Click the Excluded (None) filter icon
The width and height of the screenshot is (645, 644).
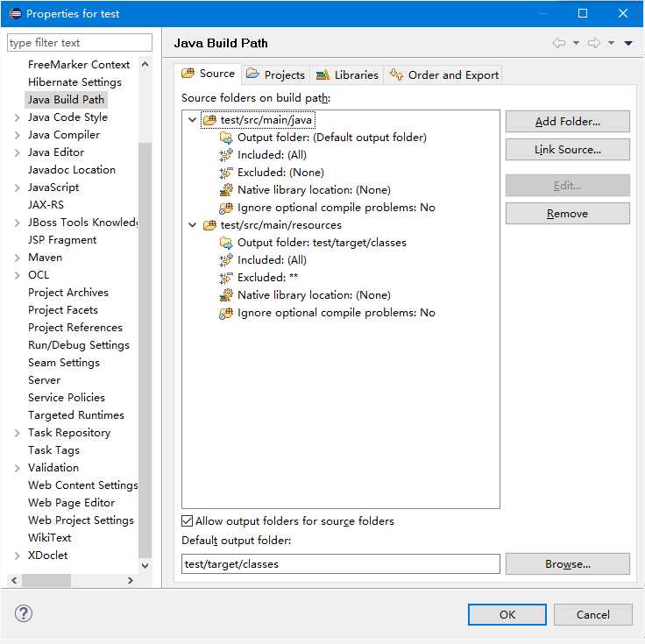click(x=226, y=173)
